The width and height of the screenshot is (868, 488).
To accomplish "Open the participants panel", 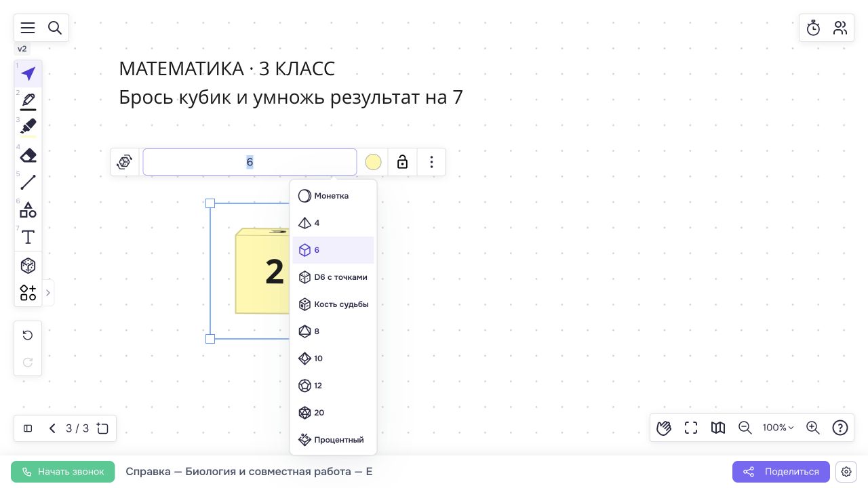I will [840, 28].
